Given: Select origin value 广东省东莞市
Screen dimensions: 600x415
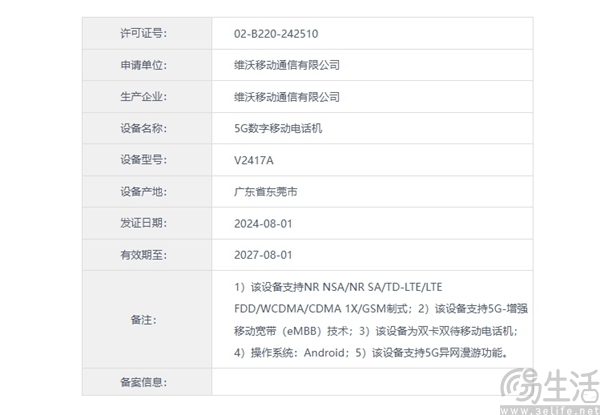Looking at the screenshot, I should click(266, 192).
